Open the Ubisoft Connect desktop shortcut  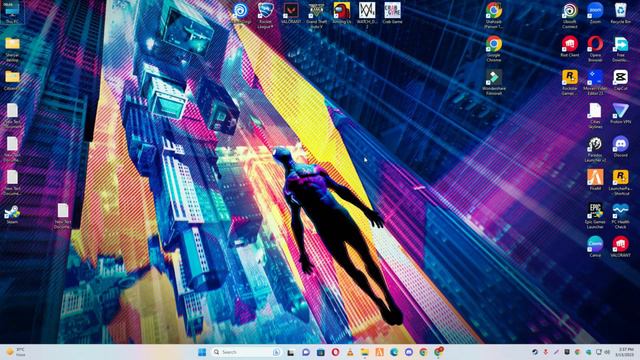click(x=569, y=16)
